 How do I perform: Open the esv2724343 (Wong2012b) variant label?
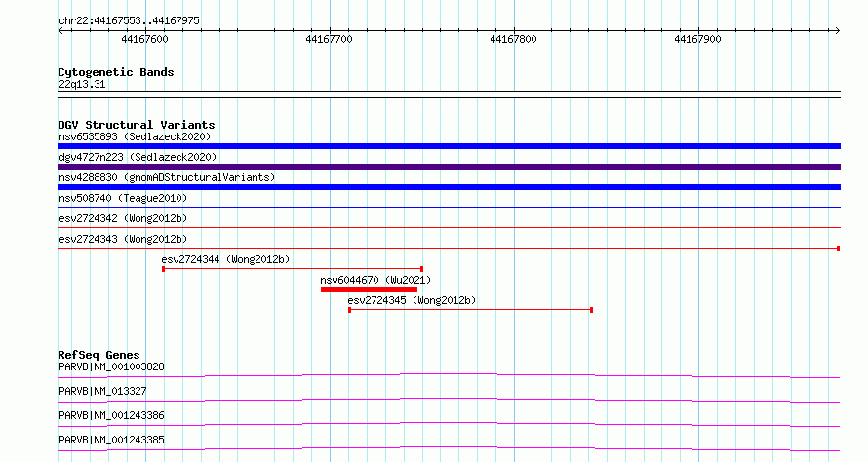[x=123, y=239]
